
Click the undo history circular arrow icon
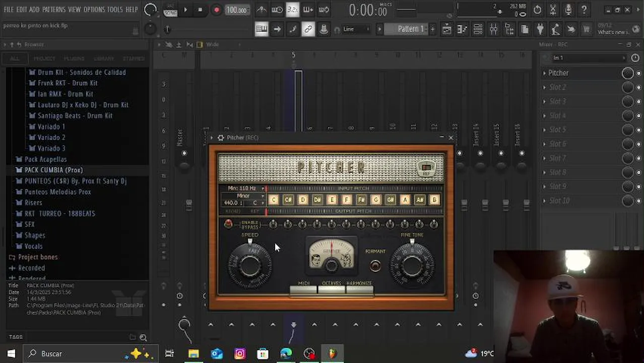click(537, 10)
